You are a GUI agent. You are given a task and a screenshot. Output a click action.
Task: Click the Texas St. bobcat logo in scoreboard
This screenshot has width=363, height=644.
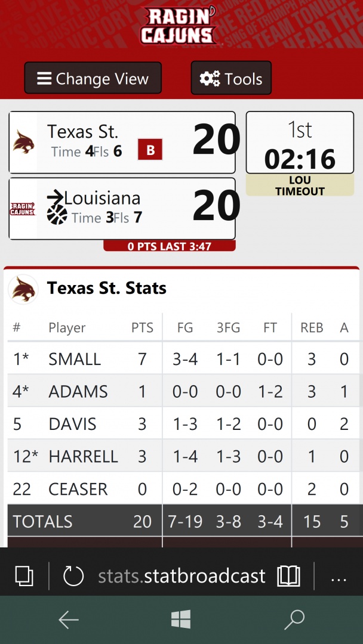pyautogui.click(x=24, y=142)
